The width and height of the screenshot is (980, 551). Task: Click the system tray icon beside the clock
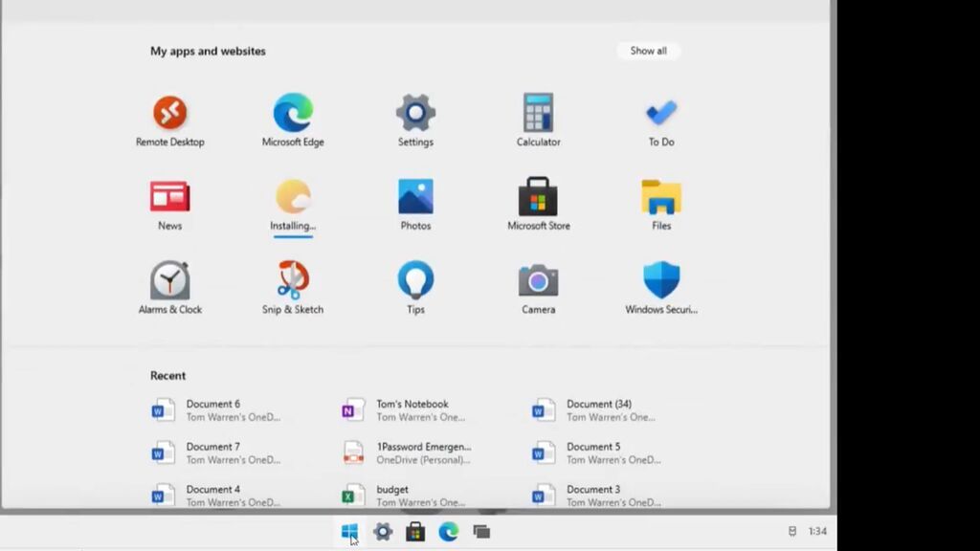point(791,531)
